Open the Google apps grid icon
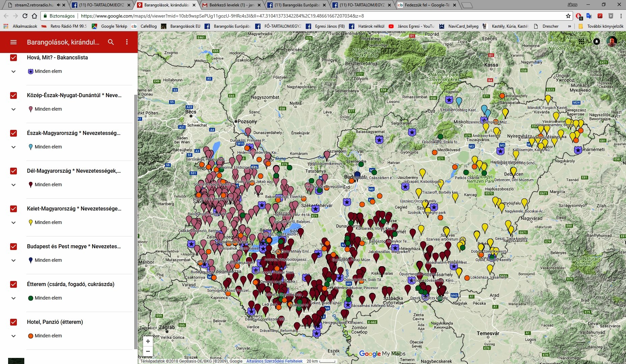 (581, 41)
